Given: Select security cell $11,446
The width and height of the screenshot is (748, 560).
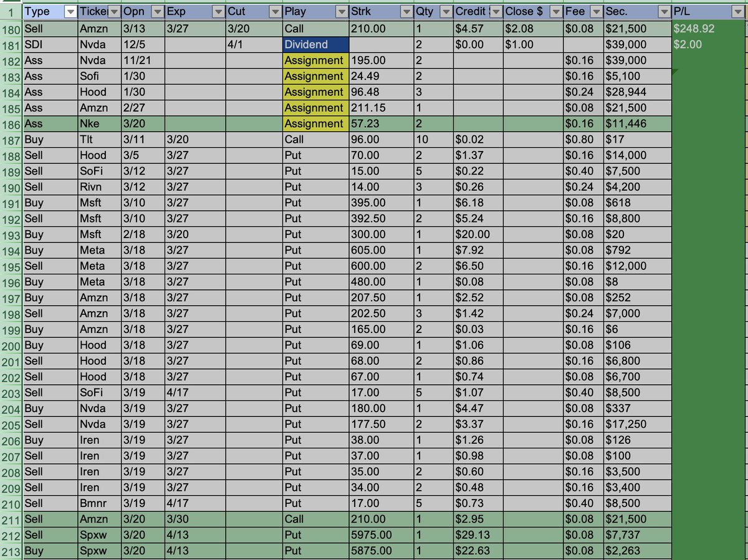Looking at the screenshot, I should click(638, 123).
